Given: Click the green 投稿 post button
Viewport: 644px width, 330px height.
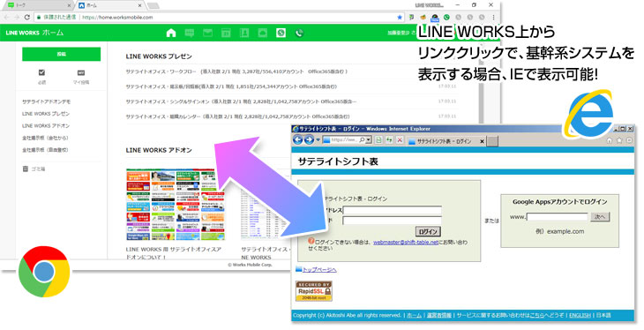Looking at the screenshot, I should (61, 54).
